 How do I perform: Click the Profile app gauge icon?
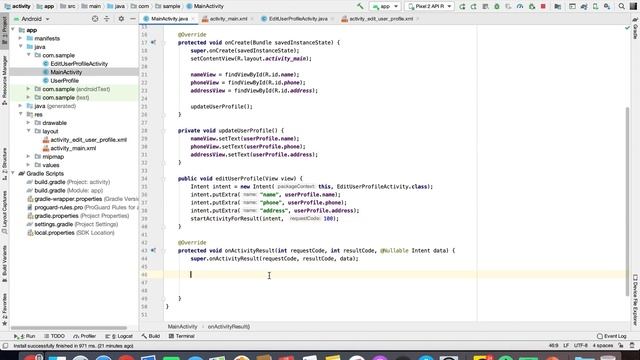tap(520, 7)
